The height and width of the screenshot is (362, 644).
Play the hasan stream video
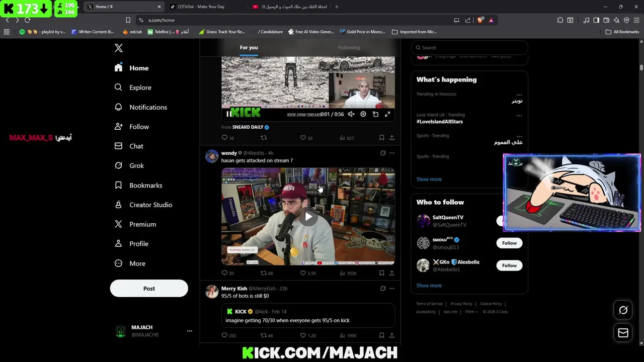point(308,217)
